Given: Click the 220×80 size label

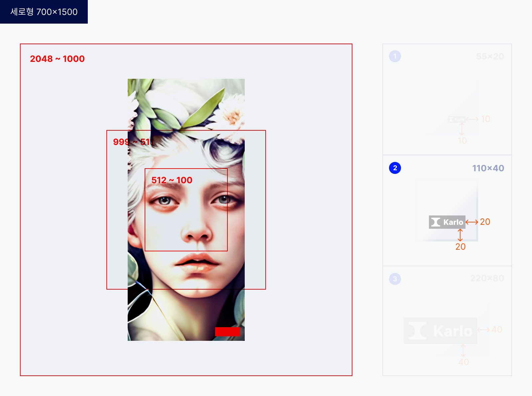Looking at the screenshot, I should (x=487, y=278).
